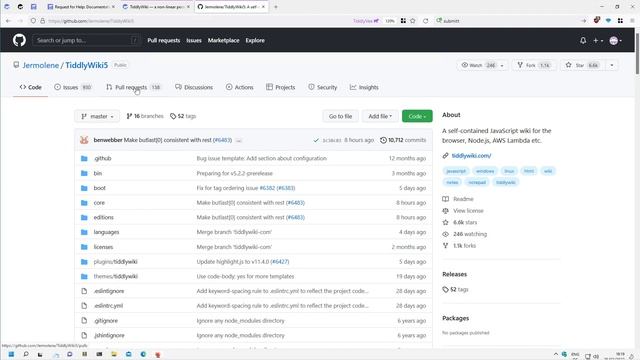The height and width of the screenshot is (360, 640).
Task: Open the TiddlyWiki5 repository link
Action: click(x=87, y=65)
